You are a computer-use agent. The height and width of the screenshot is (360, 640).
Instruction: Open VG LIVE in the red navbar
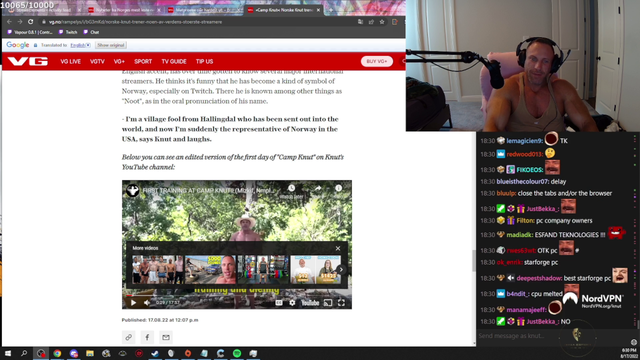(71, 61)
